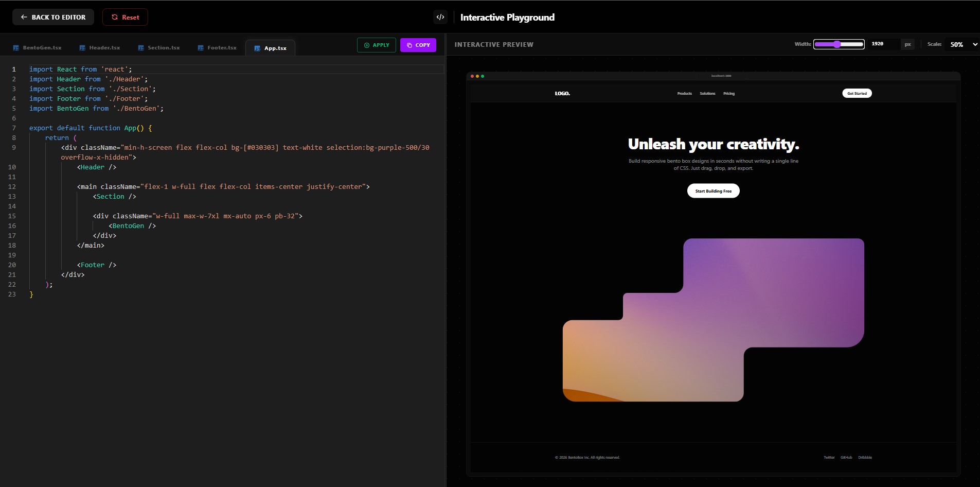Click the circular icon in the APPLY button
Viewport: 980px width, 487px height.
pyautogui.click(x=367, y=45)
